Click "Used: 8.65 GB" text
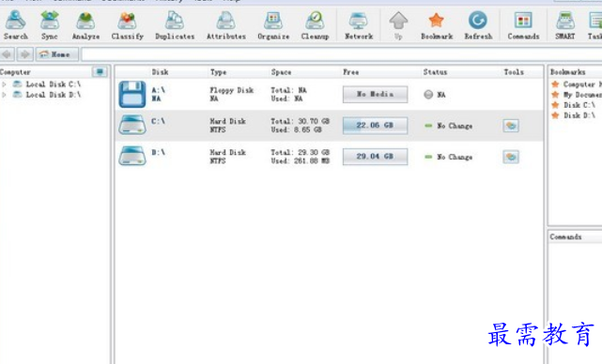This screenshot has width=602, height=364. (x=296, y=130)
